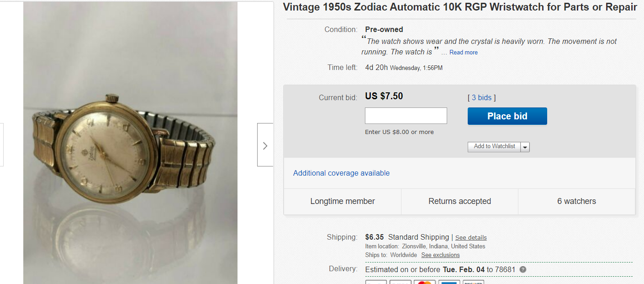The width and height of the screenshot is (644, 284).
Task: Select the Returns accepted tile
Action: (459, 201)
